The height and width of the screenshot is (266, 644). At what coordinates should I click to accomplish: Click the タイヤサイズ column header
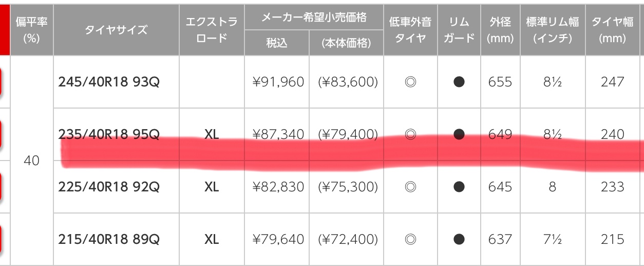(x=116, y=30)
